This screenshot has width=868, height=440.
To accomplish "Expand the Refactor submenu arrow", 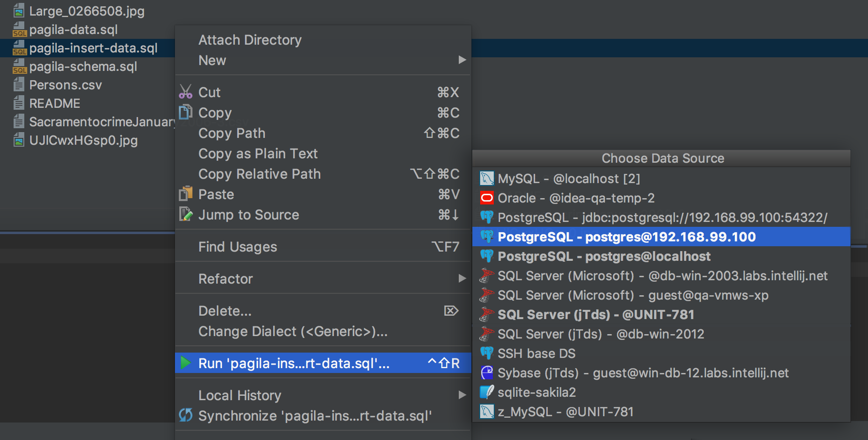I will click(x=462, y=278).
